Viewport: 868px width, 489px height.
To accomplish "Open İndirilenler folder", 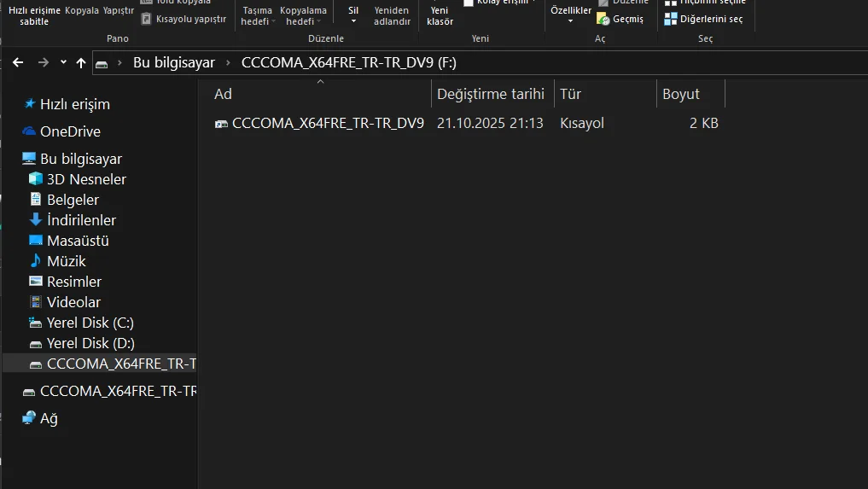I will tap(81, 220).
